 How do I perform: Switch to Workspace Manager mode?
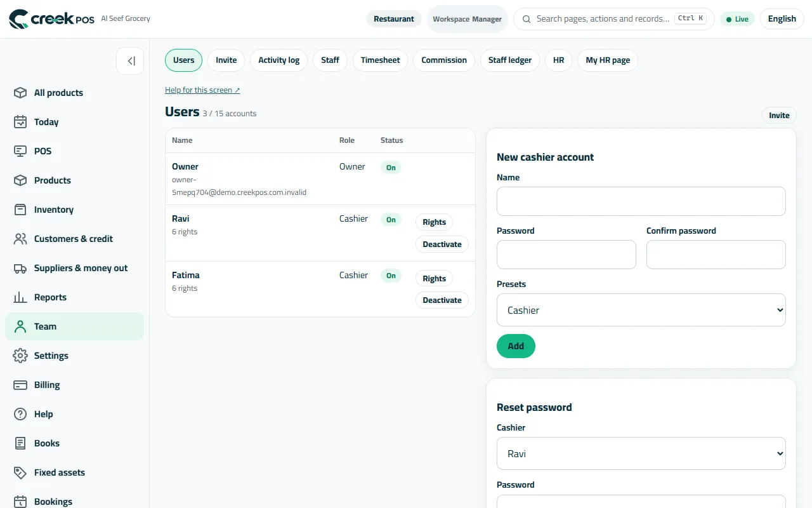[468, 19]
